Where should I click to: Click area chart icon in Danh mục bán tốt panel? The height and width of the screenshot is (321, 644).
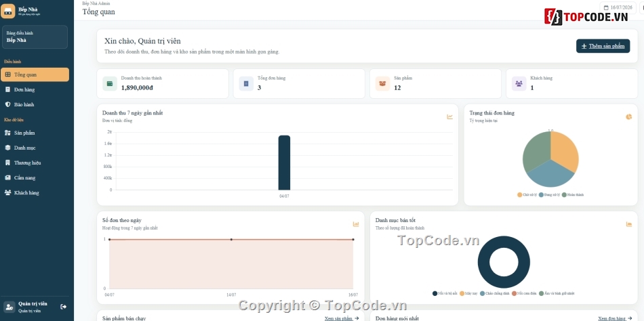tap(629, 224)
